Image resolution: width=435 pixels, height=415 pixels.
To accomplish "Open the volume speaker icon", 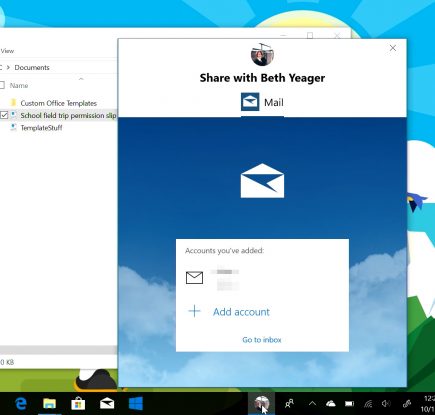I will 386,404.
